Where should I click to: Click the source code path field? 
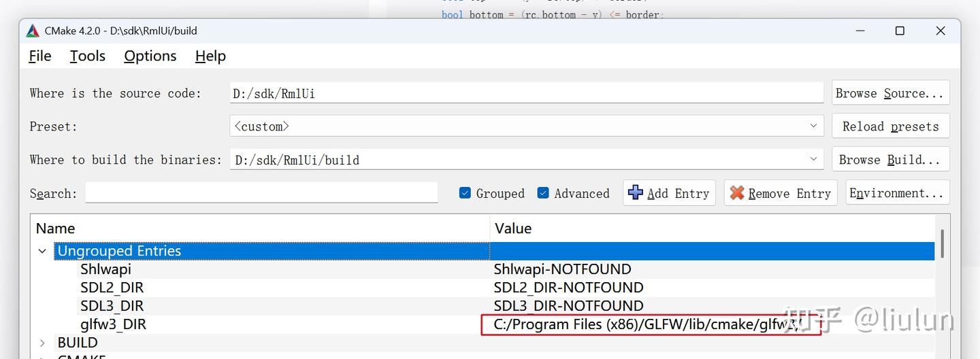click(527, 93)
